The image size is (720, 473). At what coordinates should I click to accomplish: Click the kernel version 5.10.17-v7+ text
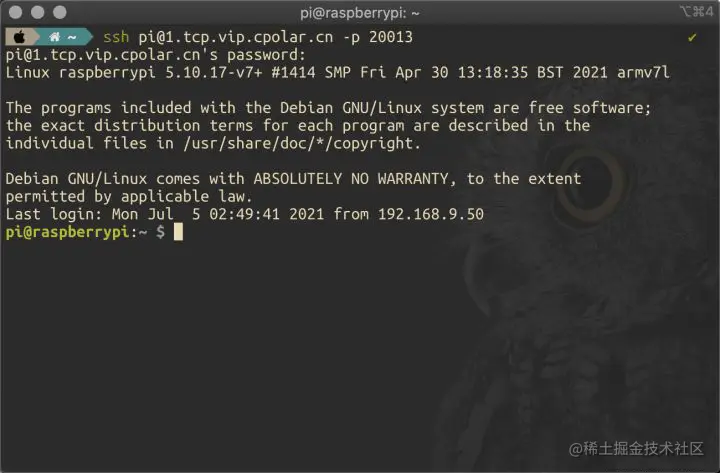click(x=214, y=73)
